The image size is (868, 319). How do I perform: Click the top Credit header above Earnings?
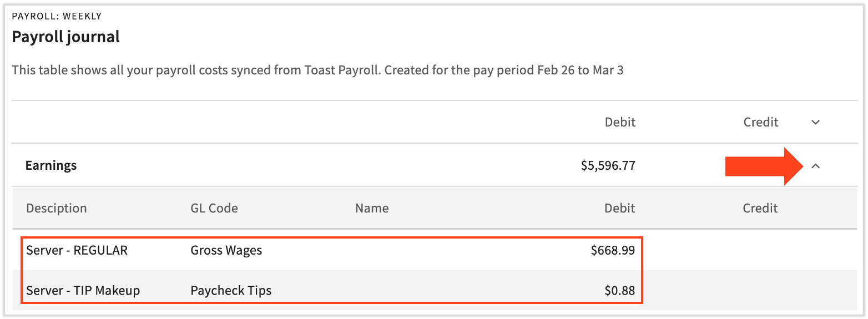[x=761, y=122]
